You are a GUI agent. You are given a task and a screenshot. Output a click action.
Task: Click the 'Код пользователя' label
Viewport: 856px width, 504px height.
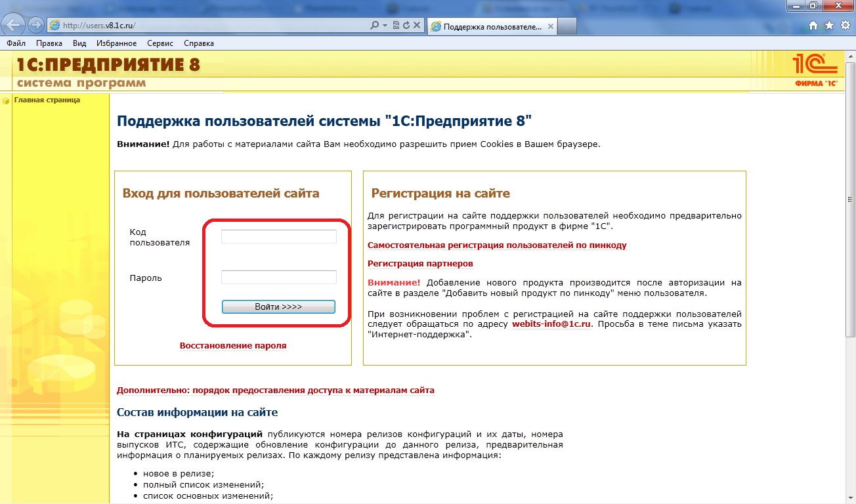click(x=160, y=237)
